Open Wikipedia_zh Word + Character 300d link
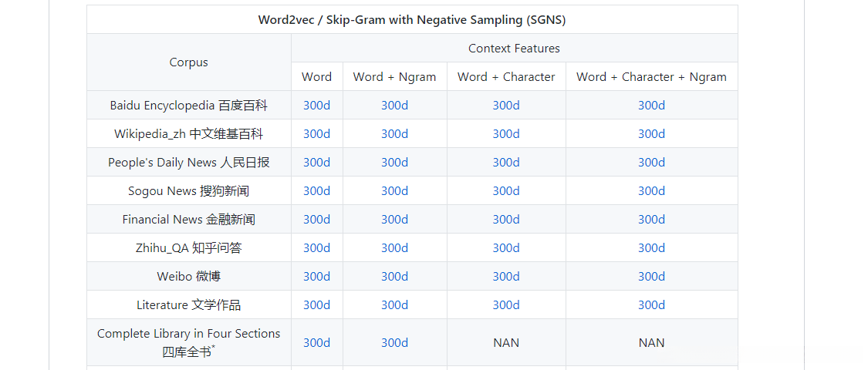Viewport: 868px width, 370px height. pos(506,134)
